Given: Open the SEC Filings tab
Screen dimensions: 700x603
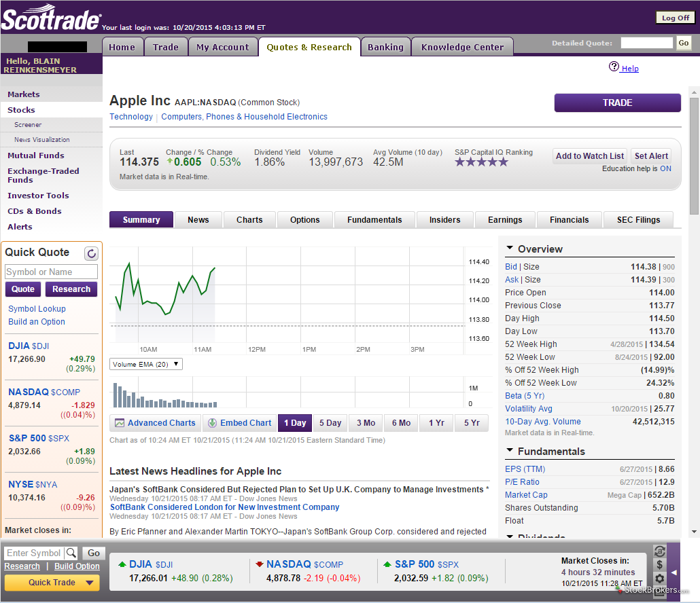Looking at the screenshot, I should pos(638,220).
